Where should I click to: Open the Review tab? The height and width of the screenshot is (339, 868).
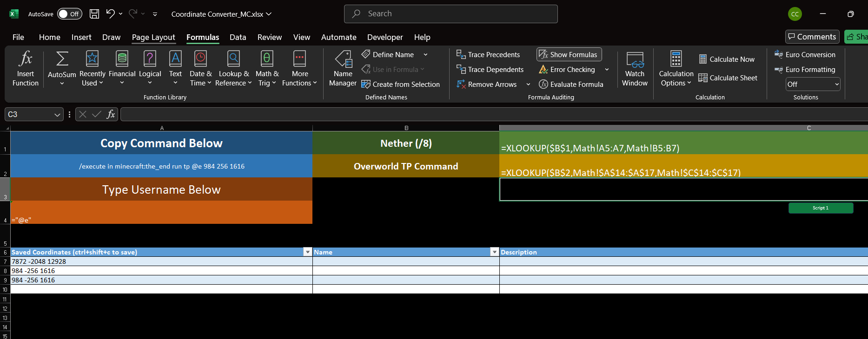270,37
